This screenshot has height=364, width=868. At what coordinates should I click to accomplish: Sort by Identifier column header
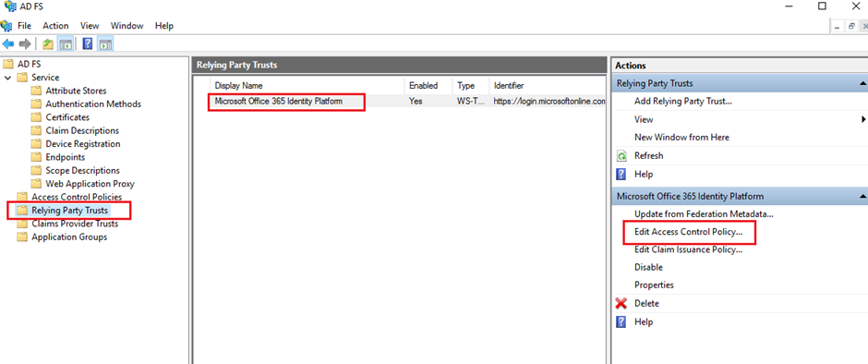548,85
